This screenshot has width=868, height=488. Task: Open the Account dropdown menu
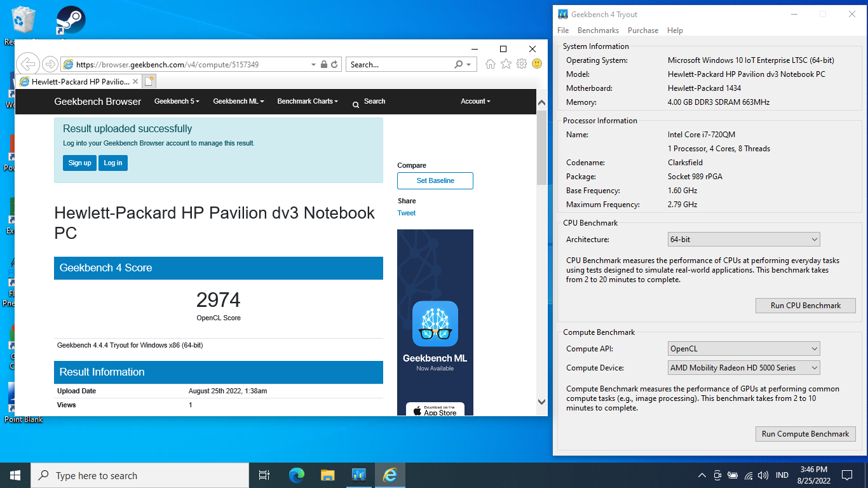(475, 101)
